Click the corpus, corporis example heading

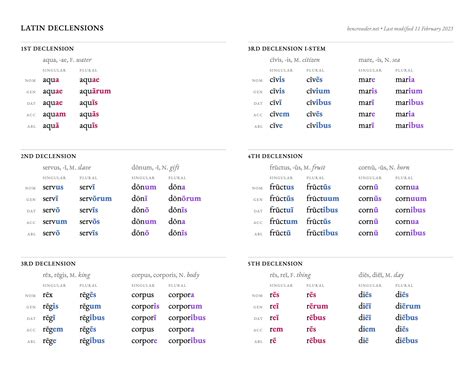pos(165,275)
